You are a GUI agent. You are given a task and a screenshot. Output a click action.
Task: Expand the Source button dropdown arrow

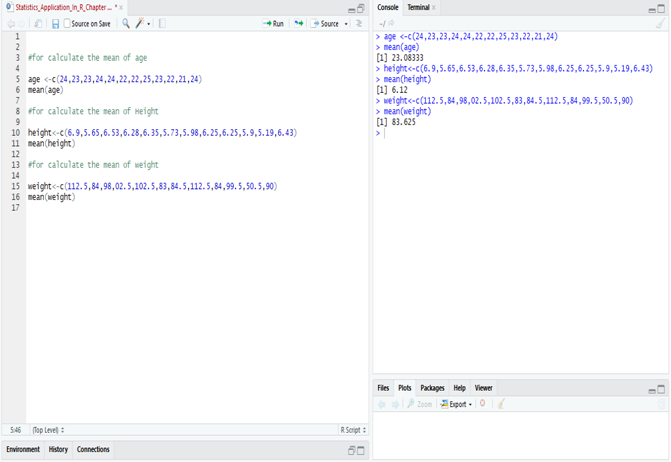coord(346,24)
